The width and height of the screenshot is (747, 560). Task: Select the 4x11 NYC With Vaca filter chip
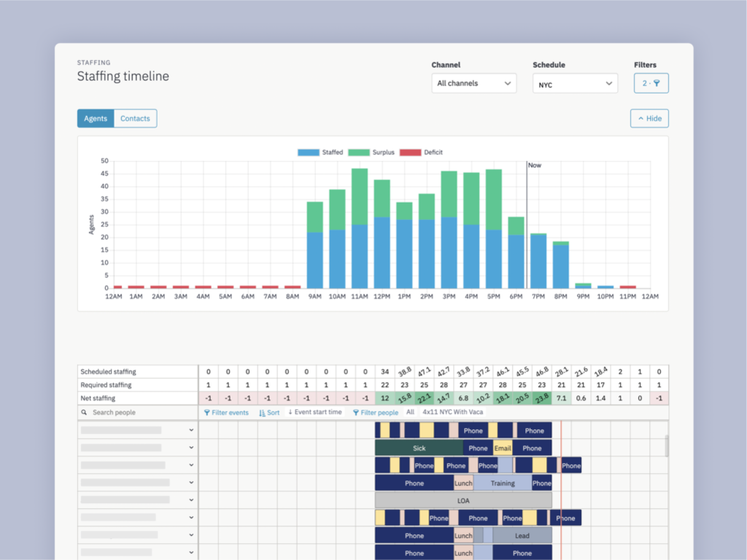(452, 412)
